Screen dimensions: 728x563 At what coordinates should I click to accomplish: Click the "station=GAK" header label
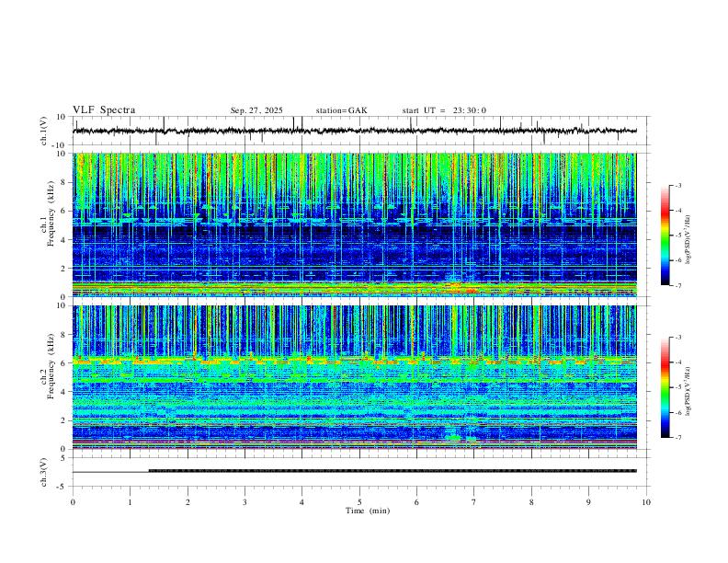point(341,110)
